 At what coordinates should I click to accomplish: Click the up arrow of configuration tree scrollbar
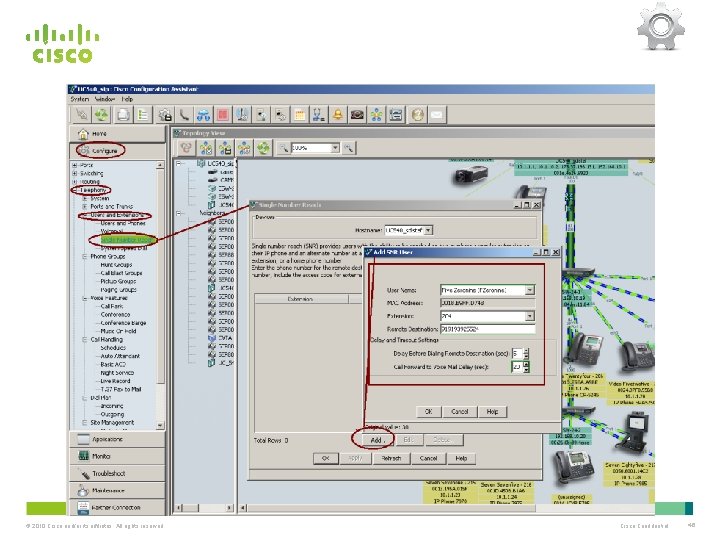(x=160, y=165)
